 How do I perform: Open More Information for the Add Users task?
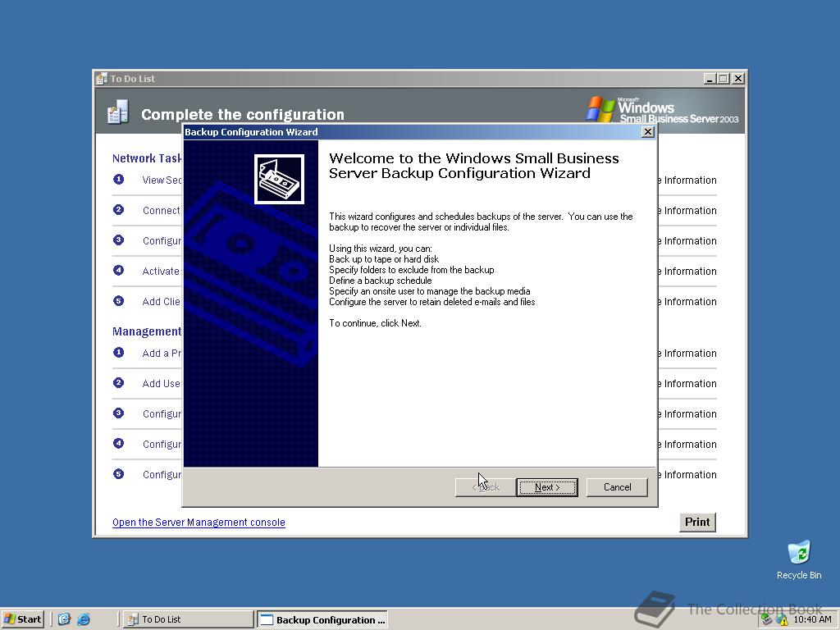tap(687, 384)
